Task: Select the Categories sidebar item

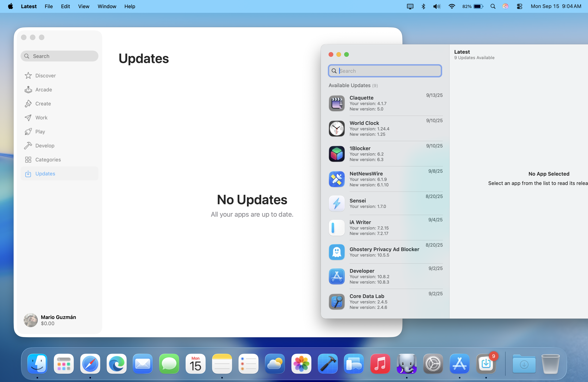Action: pyautogui.click(x=48, y=160)
